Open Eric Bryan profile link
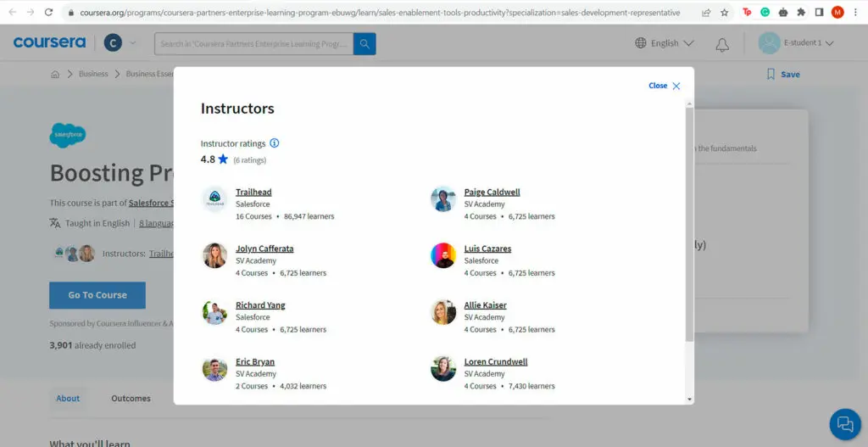 (255, 361)
